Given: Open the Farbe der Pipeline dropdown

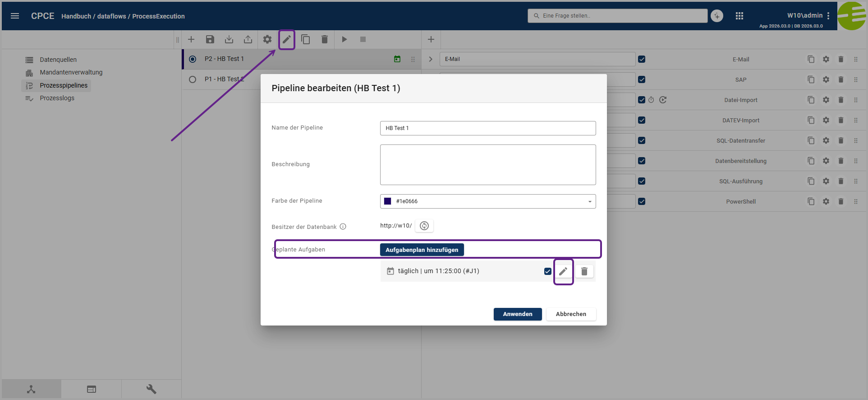Looking at the screenshot, I should point(488,201).
